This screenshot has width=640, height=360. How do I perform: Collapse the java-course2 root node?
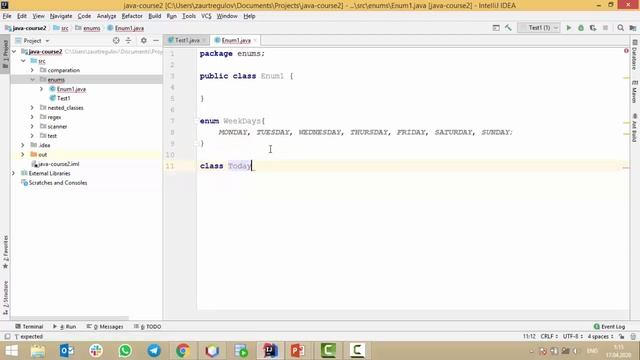coord(14,51)
